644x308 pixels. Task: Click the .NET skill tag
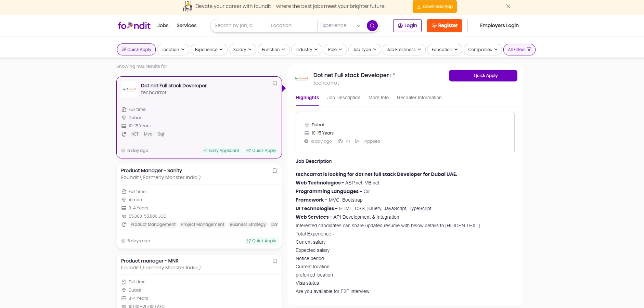(134, 134)
